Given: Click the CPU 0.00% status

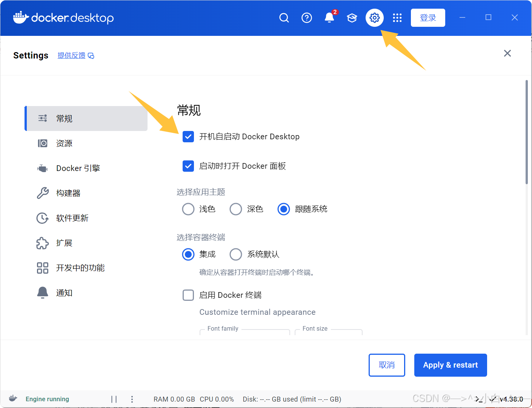Looking at the screenshot, I should (x=217, y=399).
